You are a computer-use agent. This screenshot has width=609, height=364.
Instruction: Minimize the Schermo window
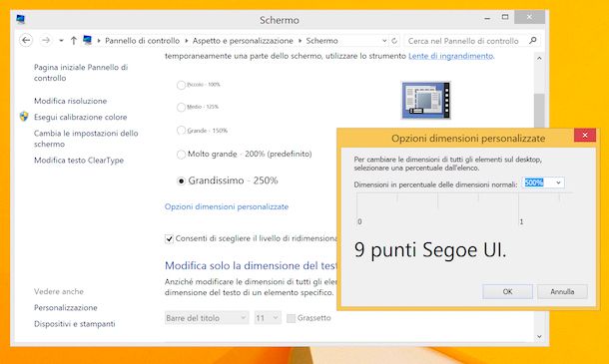point(487,18)
